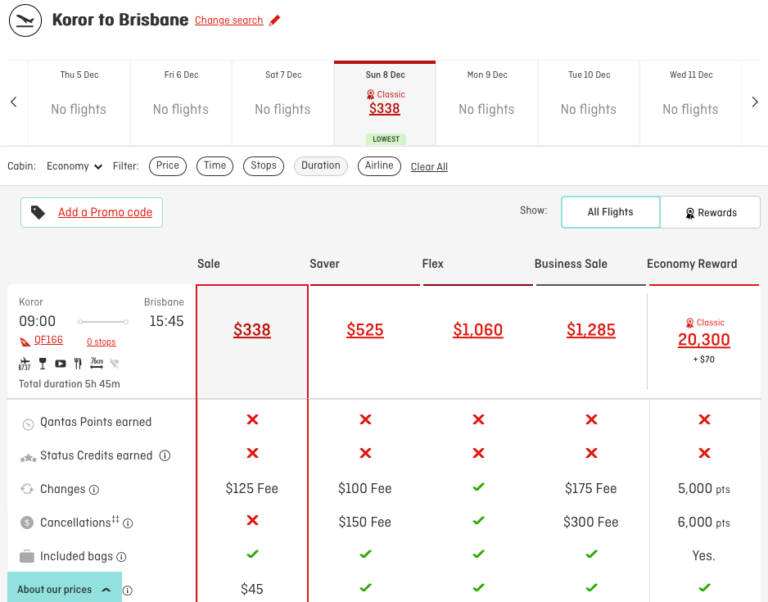Screen dimensions: 768x602
Task: Click the in-flight entertainment video icon
Action: pyautogui.click(x=60, y=363)
